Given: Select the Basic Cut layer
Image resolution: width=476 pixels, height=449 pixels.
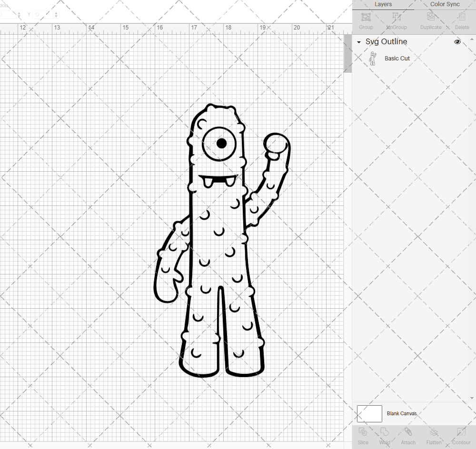Looking at the screenshot, I should (x=397, y=59).
